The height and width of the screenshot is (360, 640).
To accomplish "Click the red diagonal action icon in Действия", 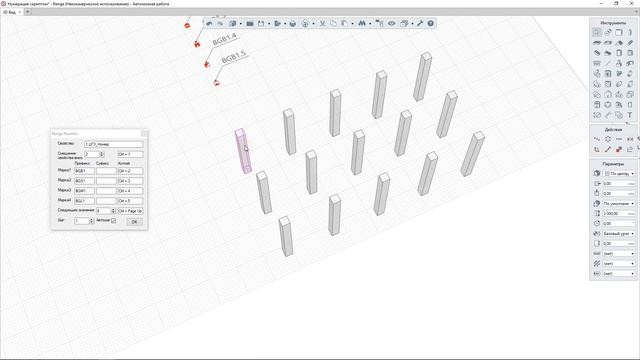I will click(x=619, y=149).
